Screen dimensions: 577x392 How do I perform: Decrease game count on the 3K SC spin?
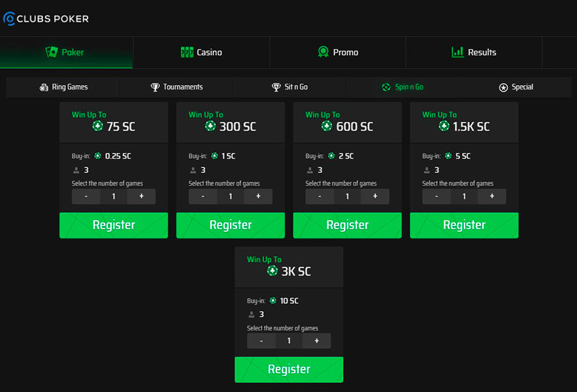point(261,340)
